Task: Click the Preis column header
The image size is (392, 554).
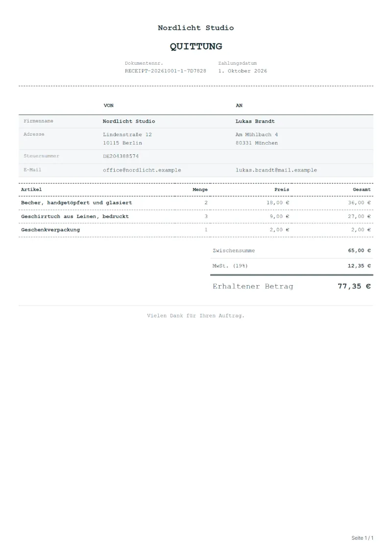Action: point(282,190)
